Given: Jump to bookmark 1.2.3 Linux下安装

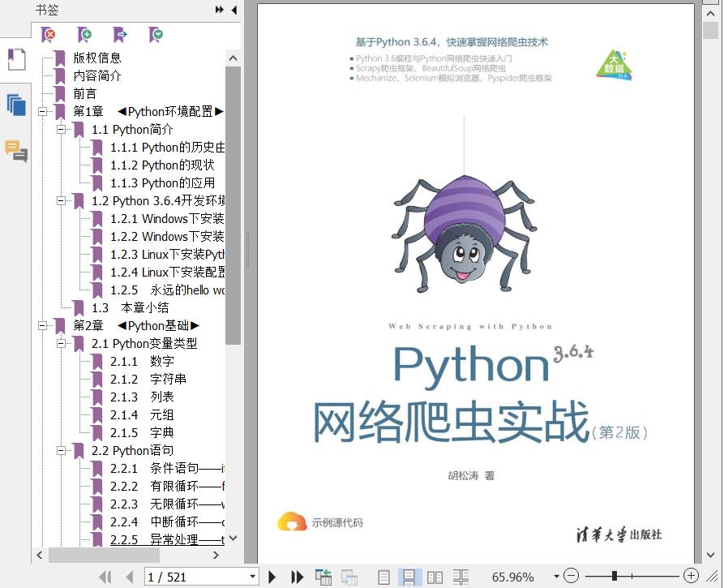Looking at the screenshot, I should pos(168,255).
